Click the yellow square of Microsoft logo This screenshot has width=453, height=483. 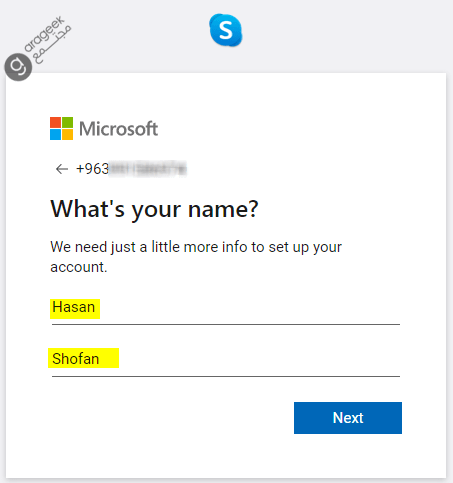[x=67, y=134]
